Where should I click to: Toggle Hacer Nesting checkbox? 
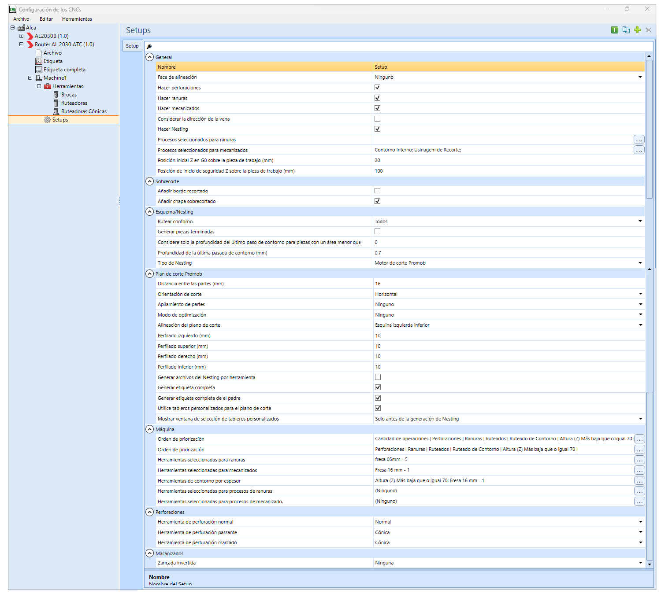click(377, 129)
